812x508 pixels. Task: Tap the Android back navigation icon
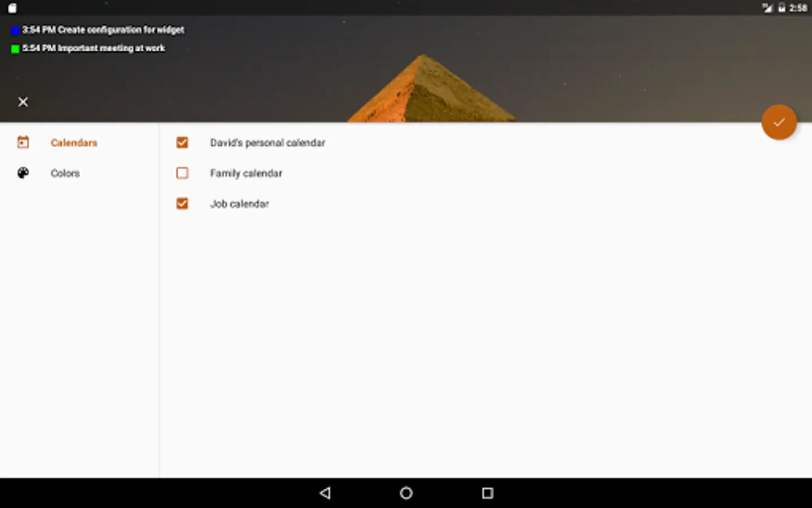[x=325, y=493]
